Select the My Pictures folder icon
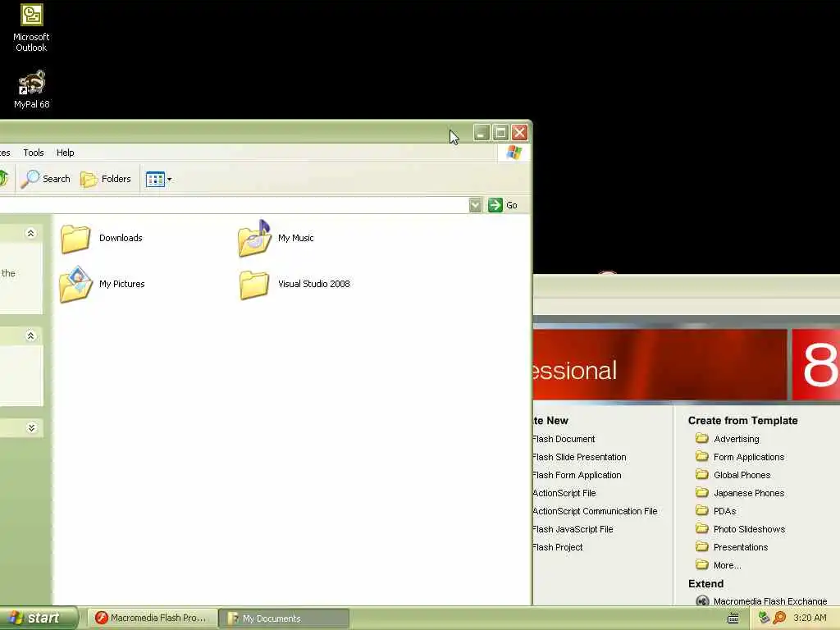The image size is (840, 630). coord(75,285)
